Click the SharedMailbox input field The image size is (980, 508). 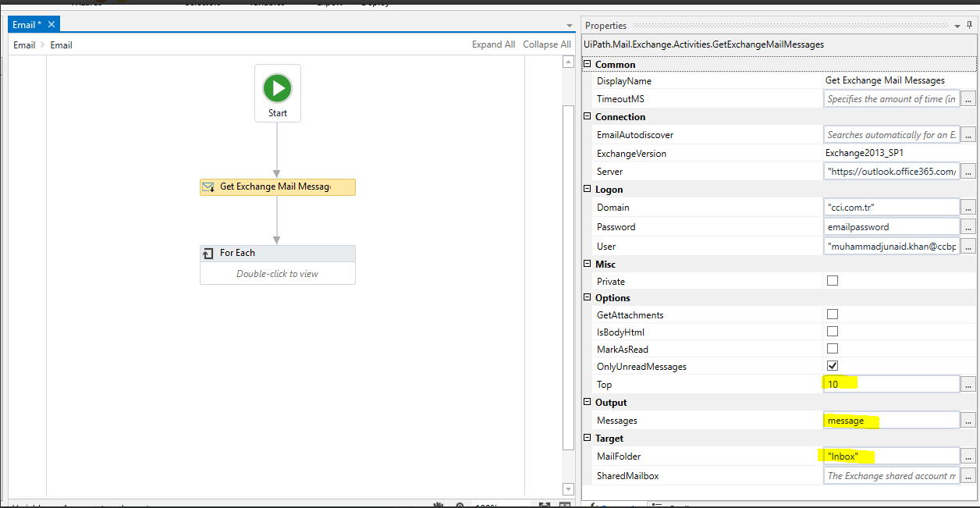(891, 475)
